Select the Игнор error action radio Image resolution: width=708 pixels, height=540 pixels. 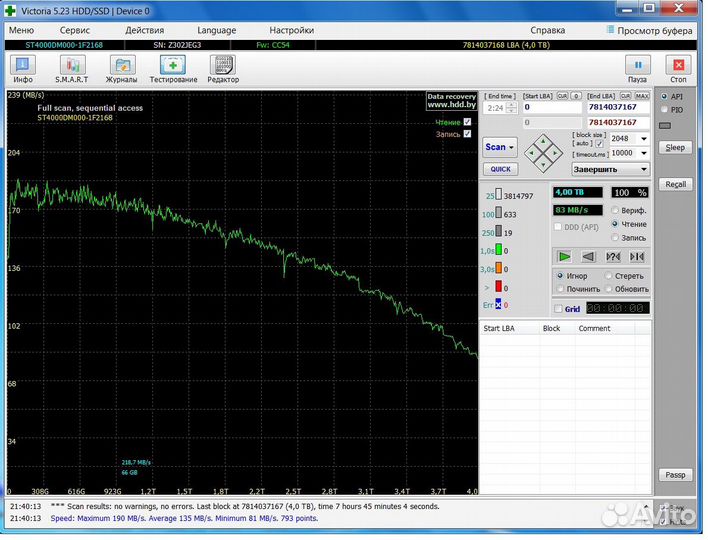[x=560, y=275]
